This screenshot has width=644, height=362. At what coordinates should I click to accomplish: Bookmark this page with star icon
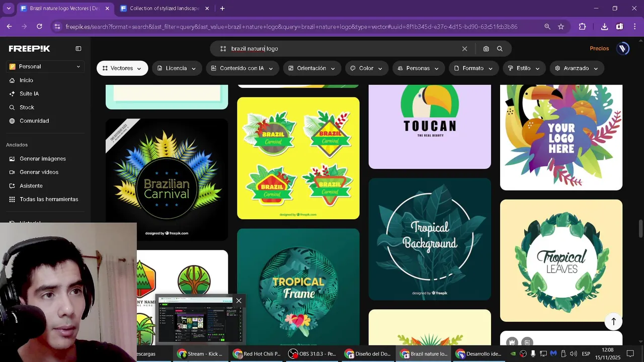(561, 27)
